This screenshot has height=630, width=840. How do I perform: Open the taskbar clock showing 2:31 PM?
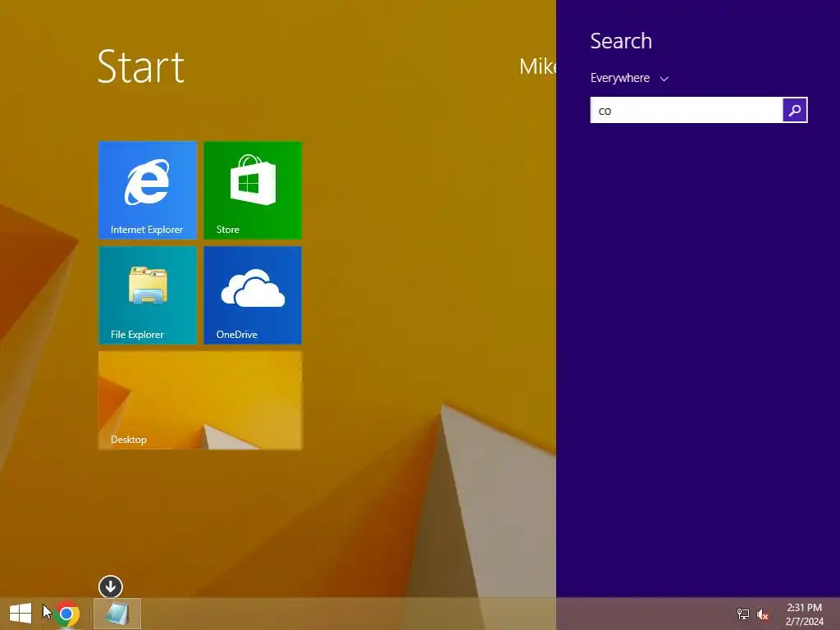tap(804, 614)
